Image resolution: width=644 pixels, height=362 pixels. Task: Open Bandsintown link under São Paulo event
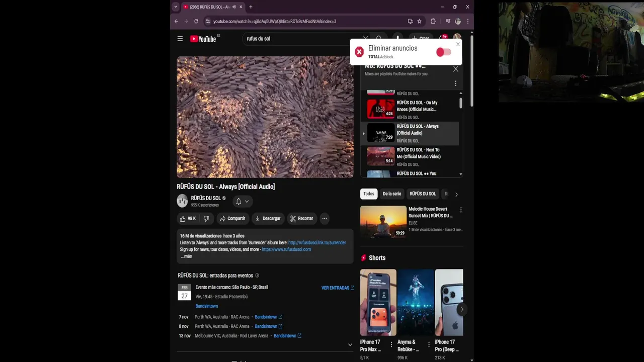coord(207,306)
